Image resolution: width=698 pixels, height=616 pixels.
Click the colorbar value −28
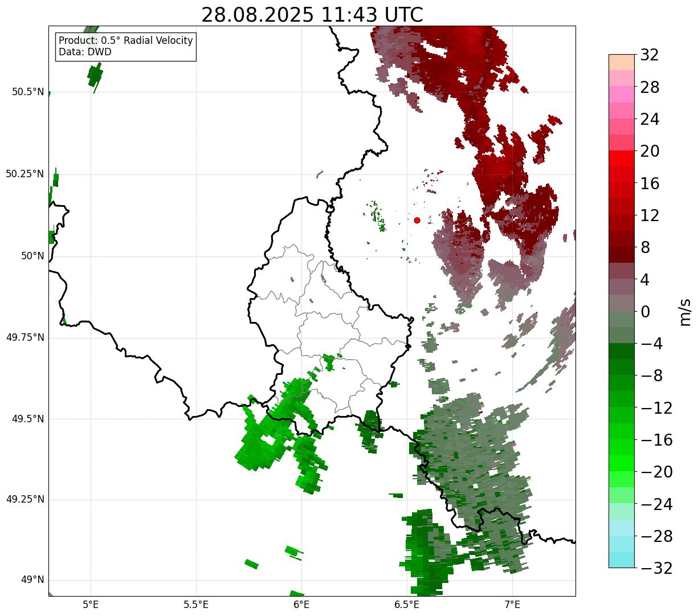(x=656, y=536)
